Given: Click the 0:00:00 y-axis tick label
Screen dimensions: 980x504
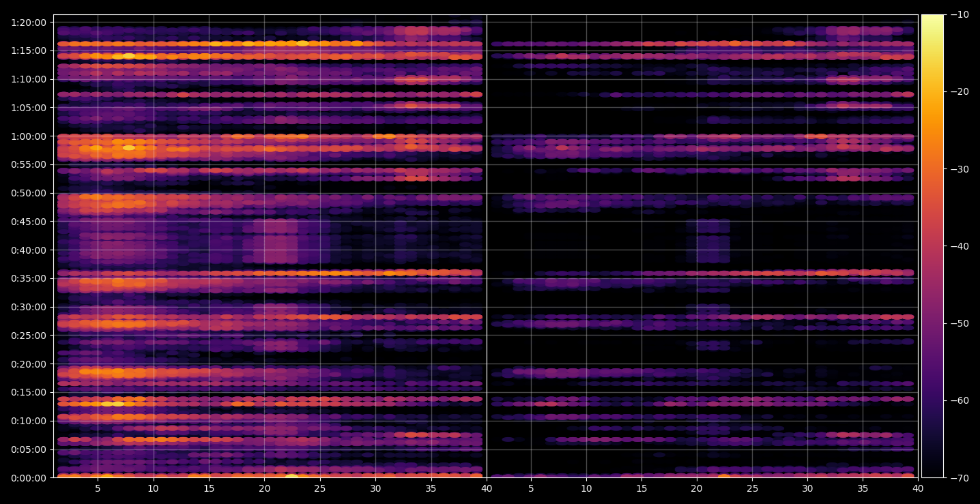Looking at the screenshot, I should tap(29, 477).
